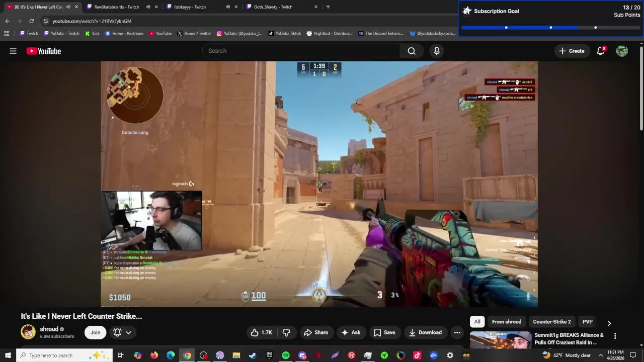The width and height of the screenshot is (644, 362).
Task: Open clock showing 11:21 PM
Action: [x=616, y=355]
